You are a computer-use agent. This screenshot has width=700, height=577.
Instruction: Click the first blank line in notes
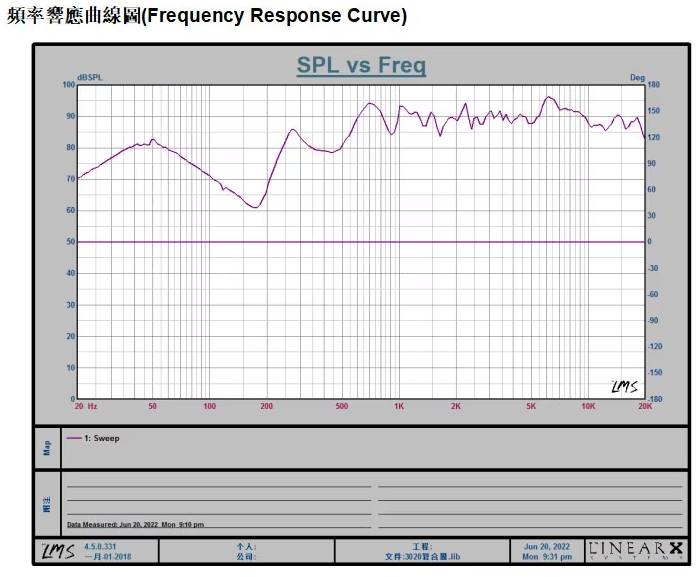click(218, 487)
